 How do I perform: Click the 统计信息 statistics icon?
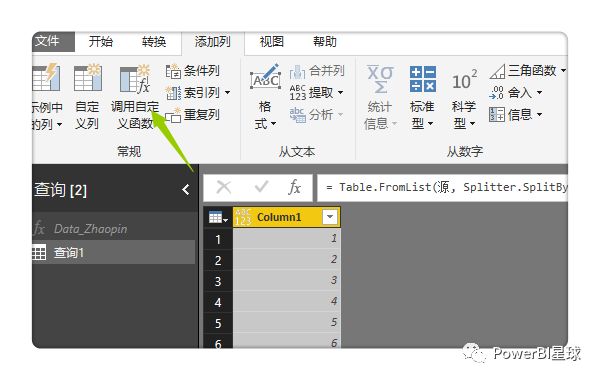[380, 79]
